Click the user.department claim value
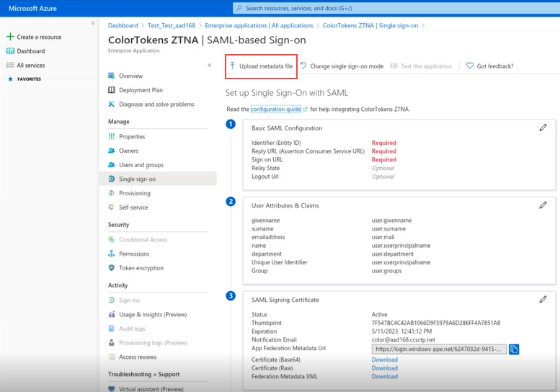Screen dimensions: 560x392 (393, 254)
